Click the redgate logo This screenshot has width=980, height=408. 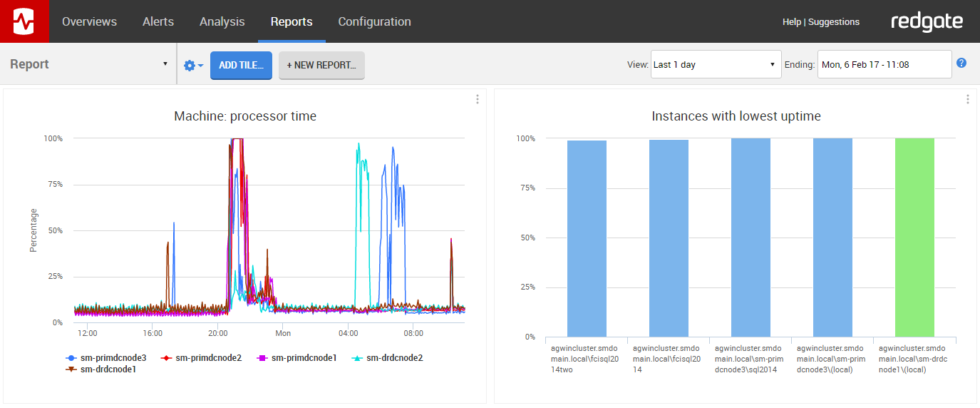pyautogui.click(x=927, y=22)
